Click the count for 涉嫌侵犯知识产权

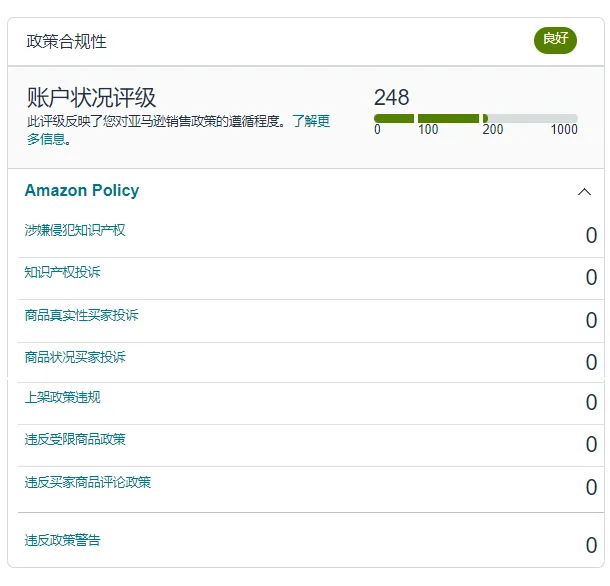pos(590,236)
